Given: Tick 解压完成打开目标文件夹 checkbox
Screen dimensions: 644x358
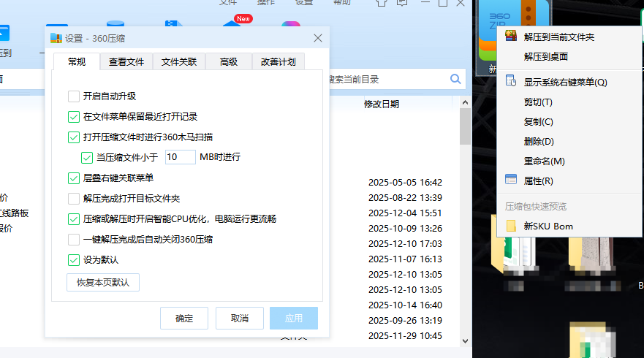Looking at the screenshot, I should pos(74,198).
